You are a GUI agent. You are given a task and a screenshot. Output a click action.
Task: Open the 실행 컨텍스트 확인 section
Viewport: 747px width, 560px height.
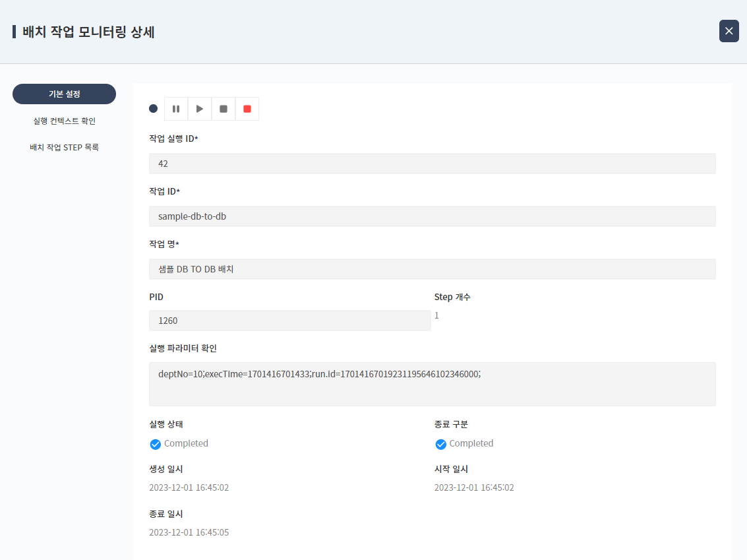[x=64, y=120]
